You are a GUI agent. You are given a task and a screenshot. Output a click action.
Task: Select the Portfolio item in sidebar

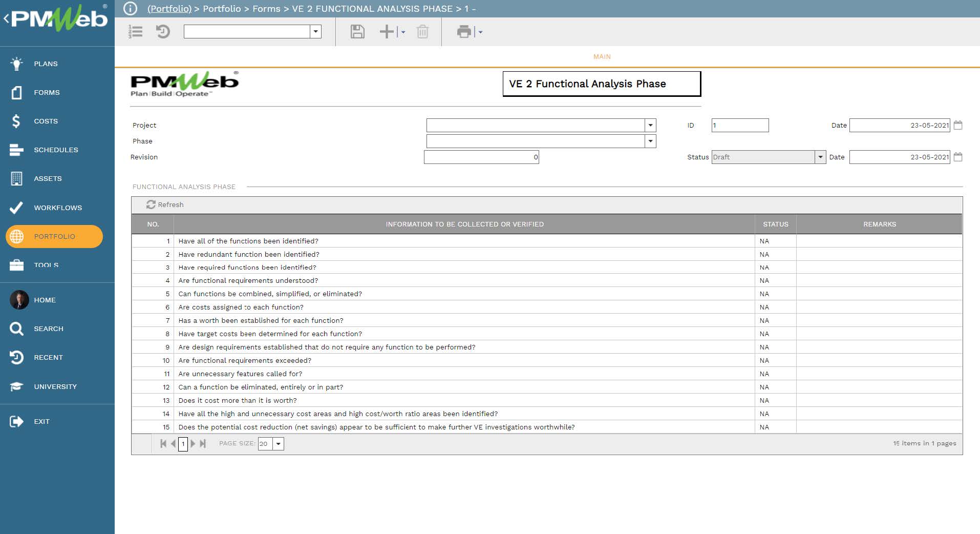[x=54, y=236]
